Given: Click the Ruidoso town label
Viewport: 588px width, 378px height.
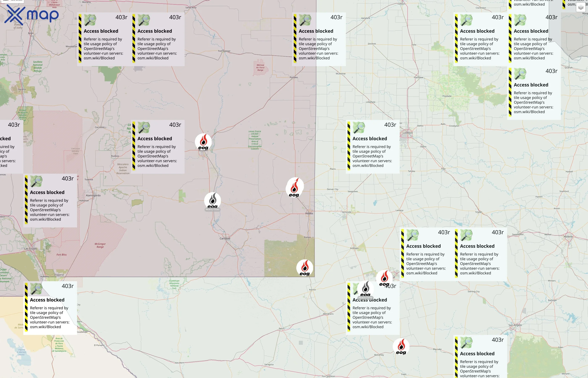Looking at the screenshot, I should point(115,156).
